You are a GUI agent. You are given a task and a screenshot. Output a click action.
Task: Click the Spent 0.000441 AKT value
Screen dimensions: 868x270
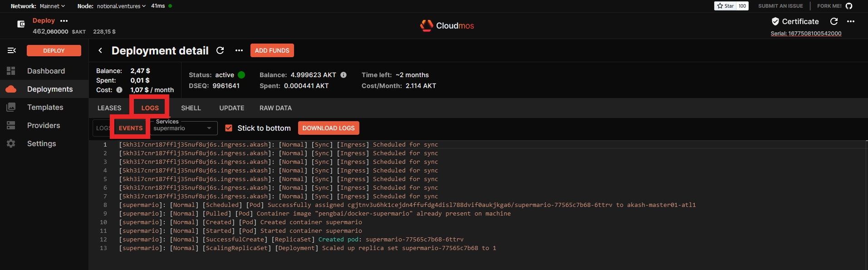(x=306, y=86)
